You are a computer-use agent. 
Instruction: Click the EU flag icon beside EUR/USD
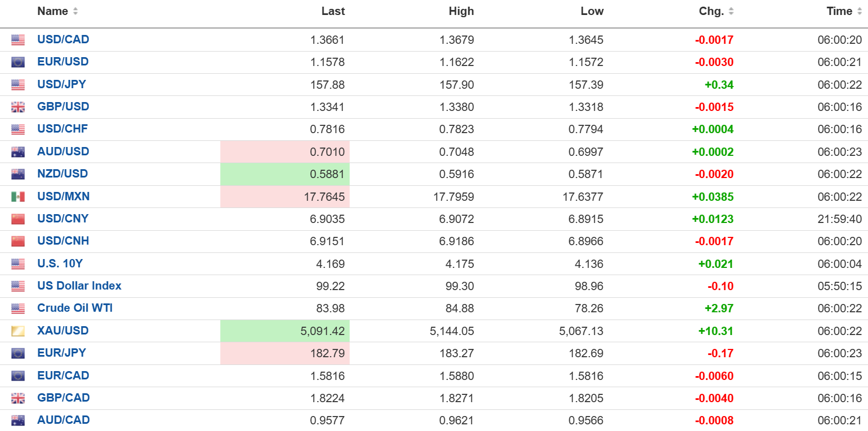tap(18, 62)
